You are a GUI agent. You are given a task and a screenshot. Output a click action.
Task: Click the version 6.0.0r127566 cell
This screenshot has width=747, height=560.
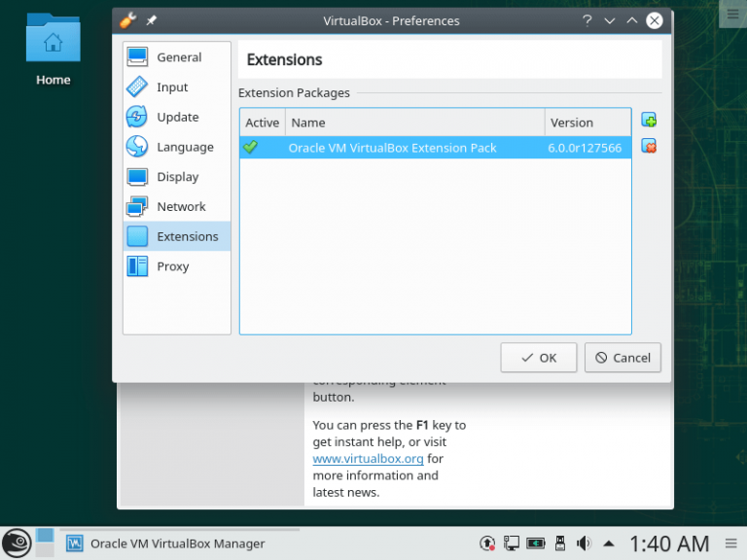pos(585,148)
